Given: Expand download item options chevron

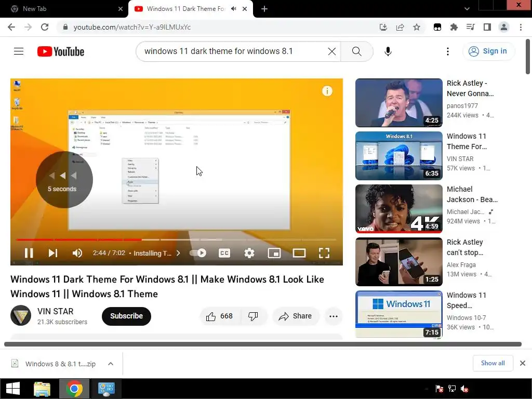Looking at the screenshot, I should click(x=111, y=364).
